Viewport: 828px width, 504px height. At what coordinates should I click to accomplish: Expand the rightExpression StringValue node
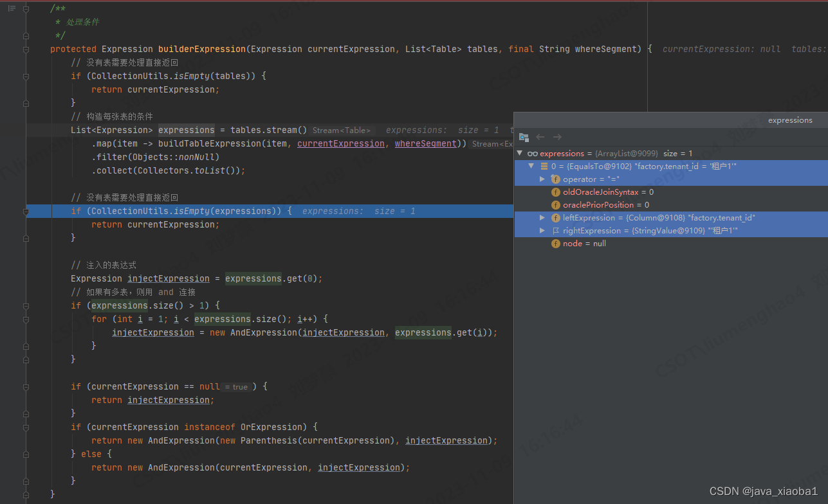pyautogui.click(x=544, y=230)
